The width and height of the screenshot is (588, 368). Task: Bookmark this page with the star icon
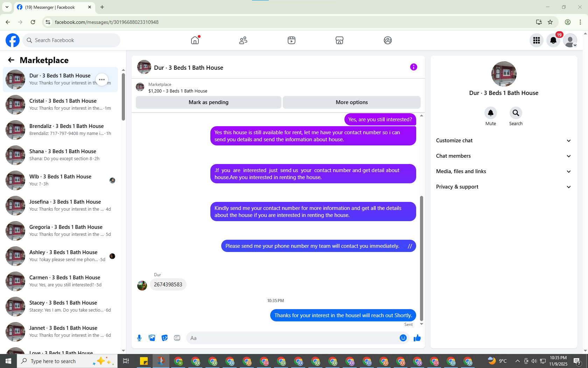point(550,22)
